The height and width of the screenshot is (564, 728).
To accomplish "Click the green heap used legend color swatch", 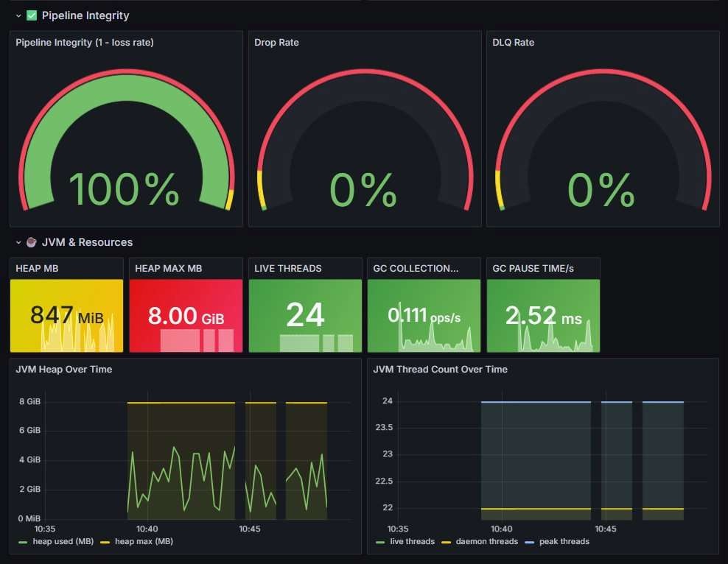I will coord(23,542).
